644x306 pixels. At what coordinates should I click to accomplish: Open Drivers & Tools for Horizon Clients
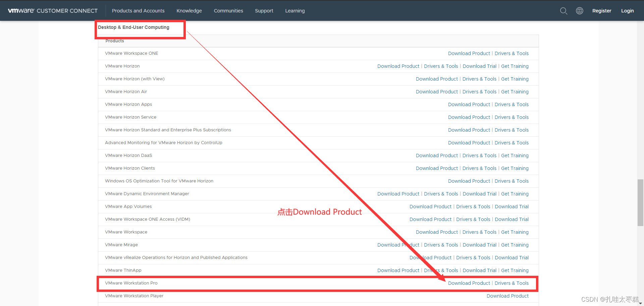click(479, 168)
